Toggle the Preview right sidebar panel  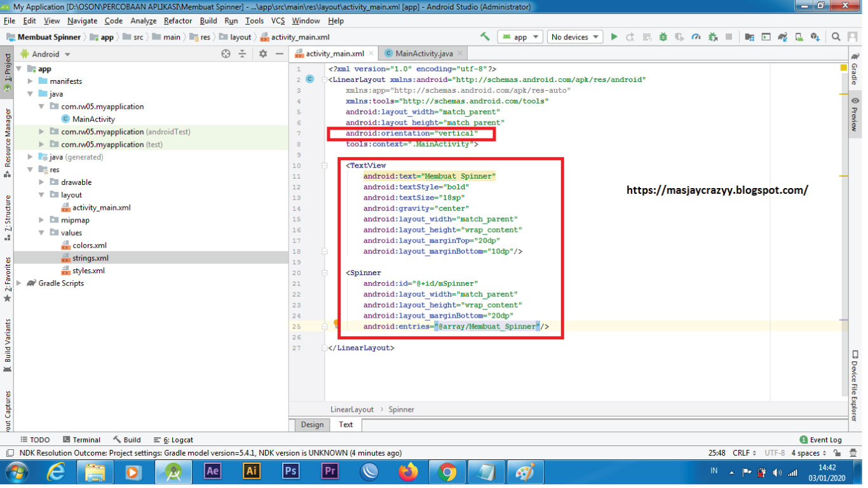[x=855, y=114]
